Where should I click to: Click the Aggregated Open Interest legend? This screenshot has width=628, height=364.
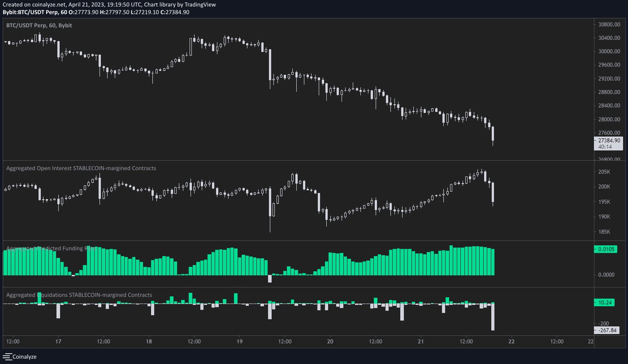pyautogui.click(x=81, y=168)
